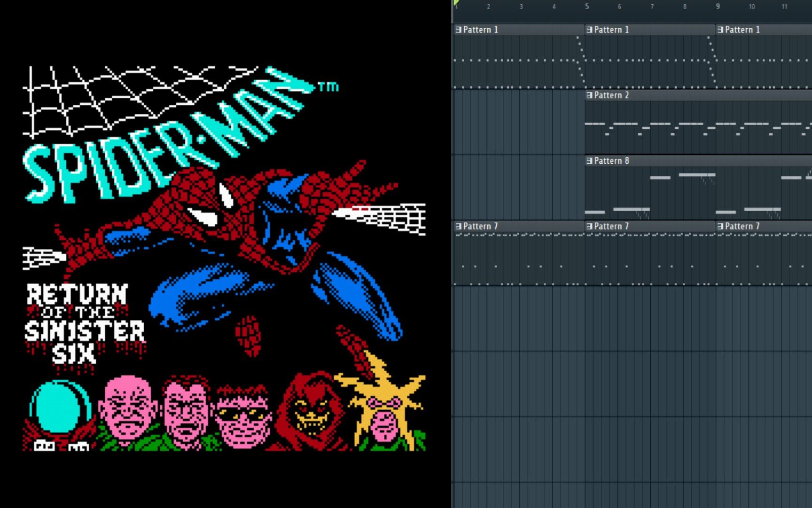
Task: Click menu icon of Pattern 7 clip at bar 5
Action: coord(589,226)
